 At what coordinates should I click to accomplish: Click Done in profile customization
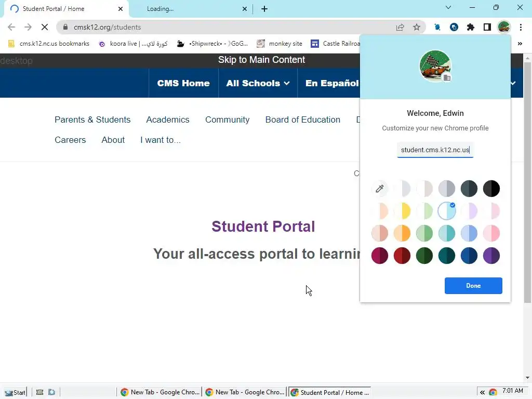473,286
